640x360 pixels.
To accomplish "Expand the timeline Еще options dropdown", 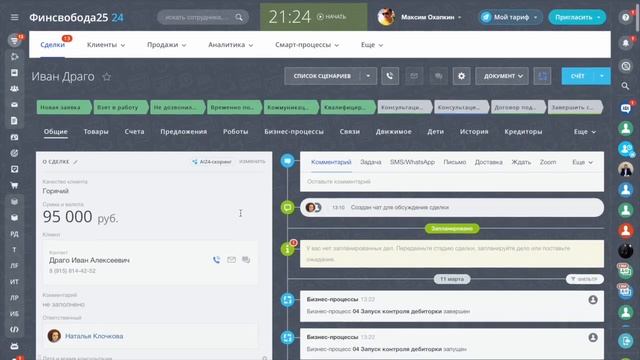I will (x=582, y=162).
